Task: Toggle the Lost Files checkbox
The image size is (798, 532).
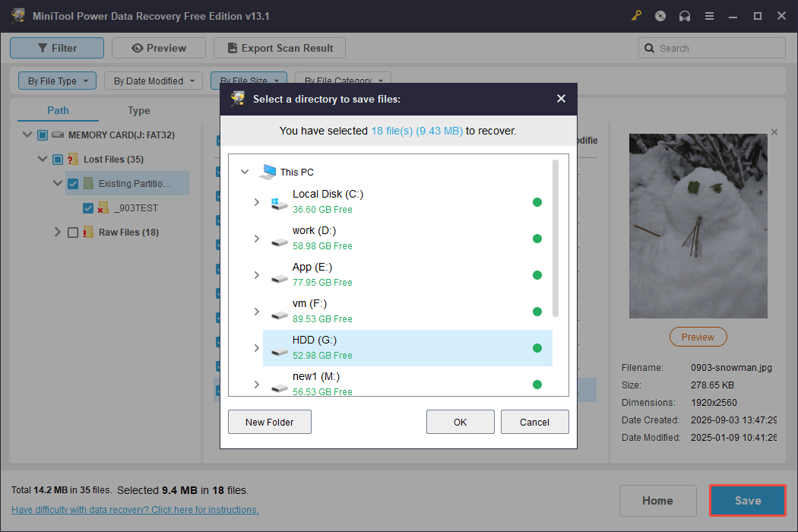Action: click(58, 160)
